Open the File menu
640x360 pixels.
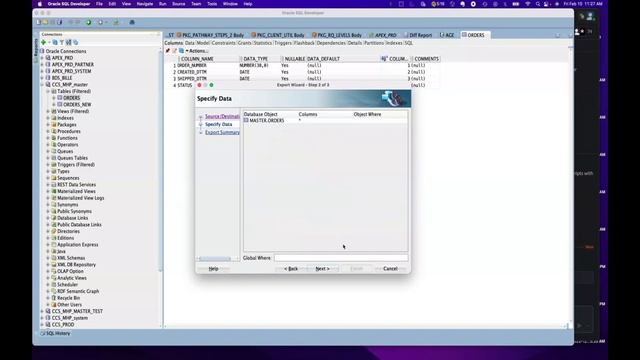pyautogui.click(x=99, y=4)
